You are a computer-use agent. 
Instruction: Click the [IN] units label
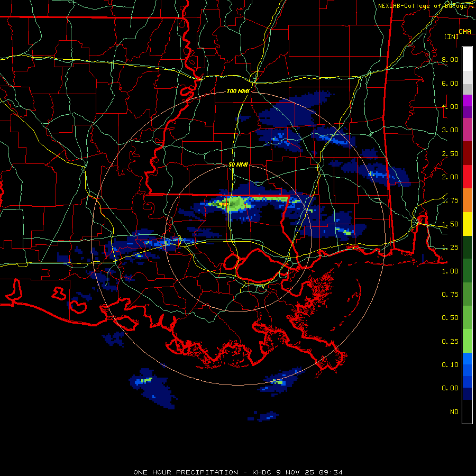click(x=452, y=36)
